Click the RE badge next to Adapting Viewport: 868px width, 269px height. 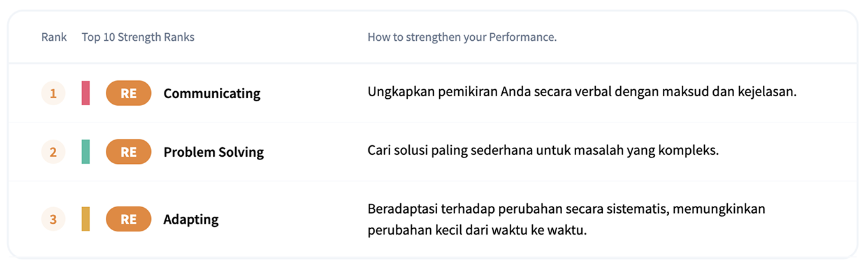pos(128,219)
